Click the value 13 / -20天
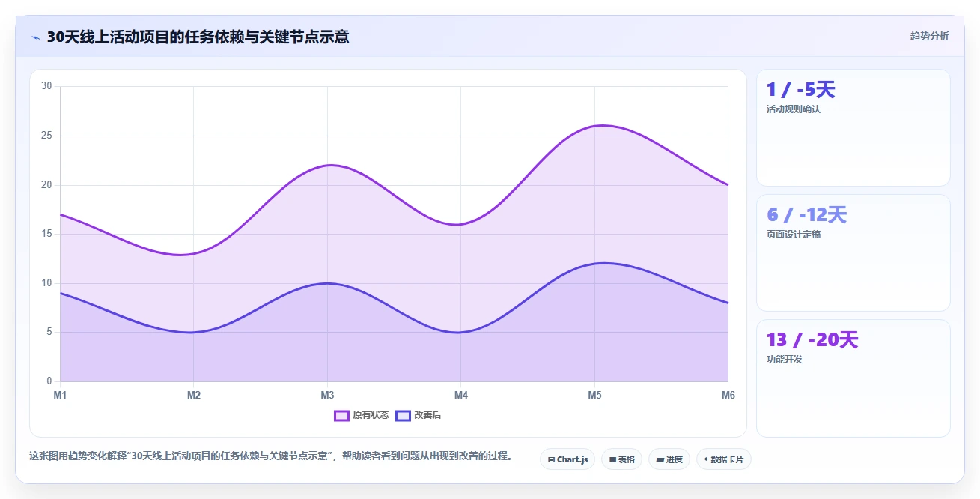 tap(812, 340)
